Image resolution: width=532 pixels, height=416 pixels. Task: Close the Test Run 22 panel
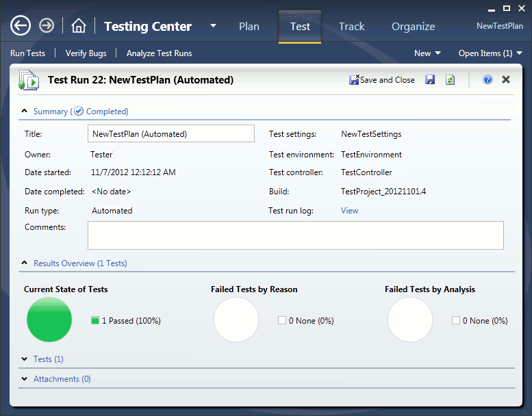click(506, 80)
